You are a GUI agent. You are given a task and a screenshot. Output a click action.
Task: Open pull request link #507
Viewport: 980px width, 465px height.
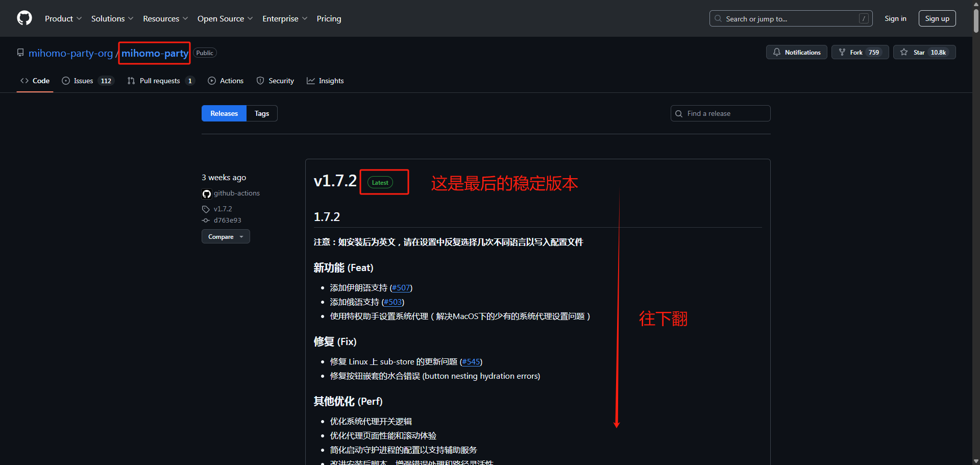pos(401,288)
